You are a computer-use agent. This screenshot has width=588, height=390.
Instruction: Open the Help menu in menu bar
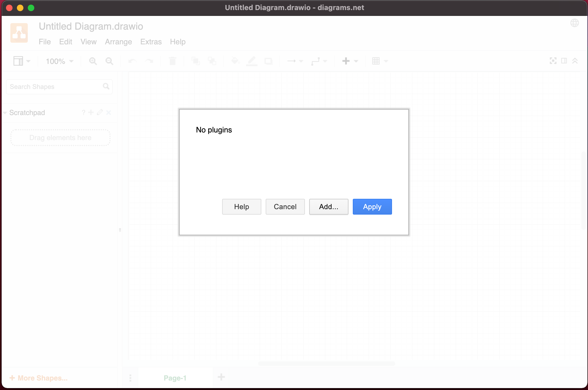[x=178, y=42]
